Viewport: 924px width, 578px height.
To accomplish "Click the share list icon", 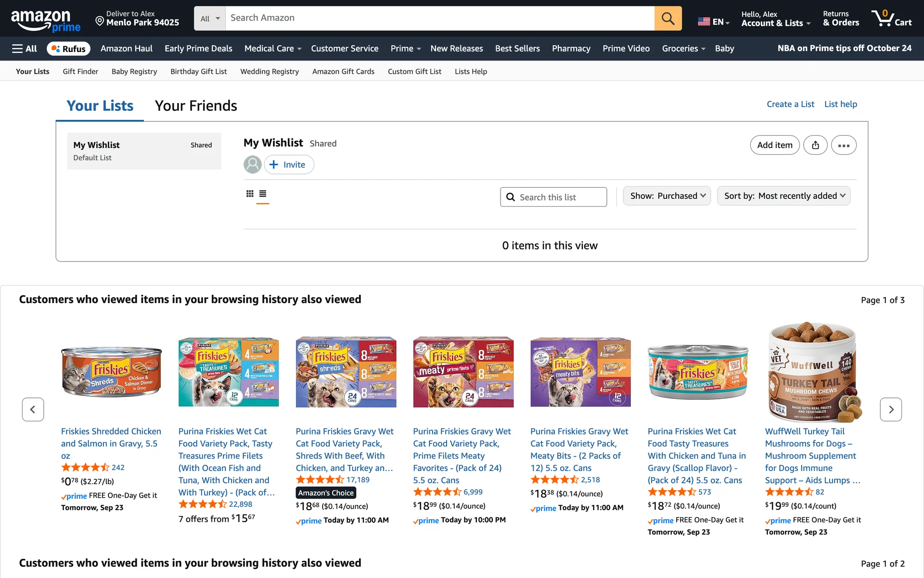I will (x=815, y=145).
